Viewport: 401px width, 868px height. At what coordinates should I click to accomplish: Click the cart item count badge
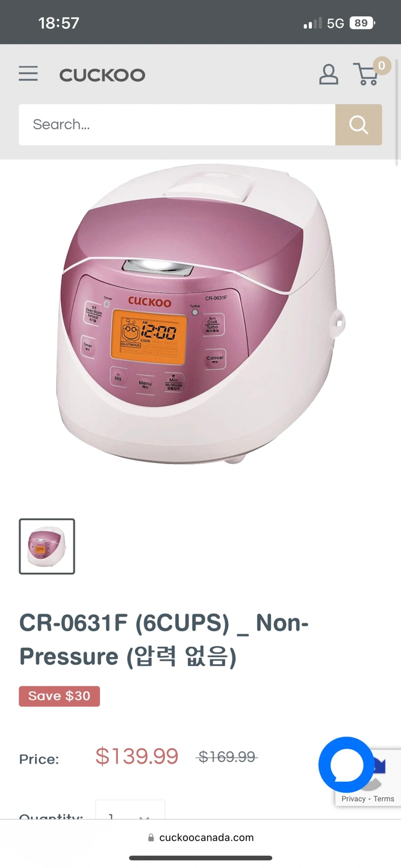pyautogui.click(x=381, y=66)
